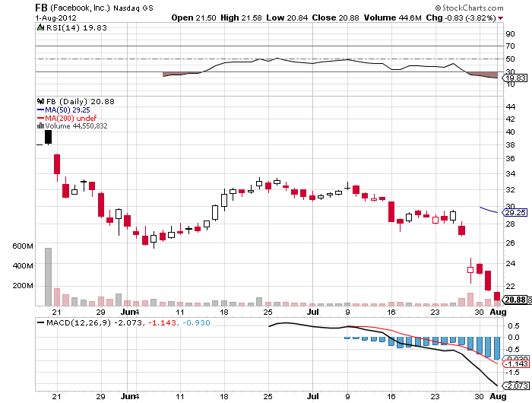532x403 pixels.
Task: Click the Jul label on price chart axis
Action: [x=313, y=312]
